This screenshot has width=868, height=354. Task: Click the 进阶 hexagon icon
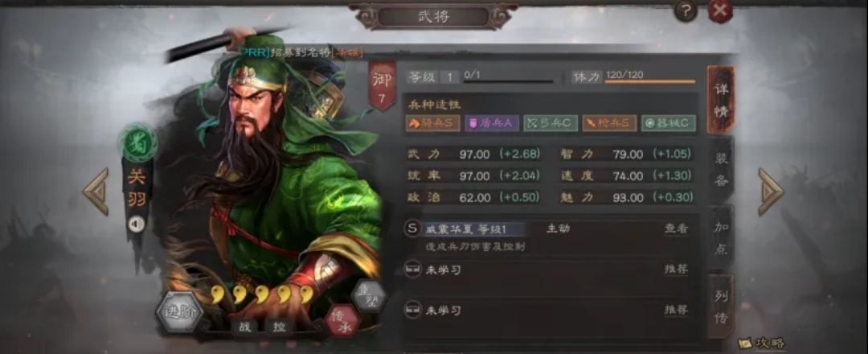tap(179, 311)
